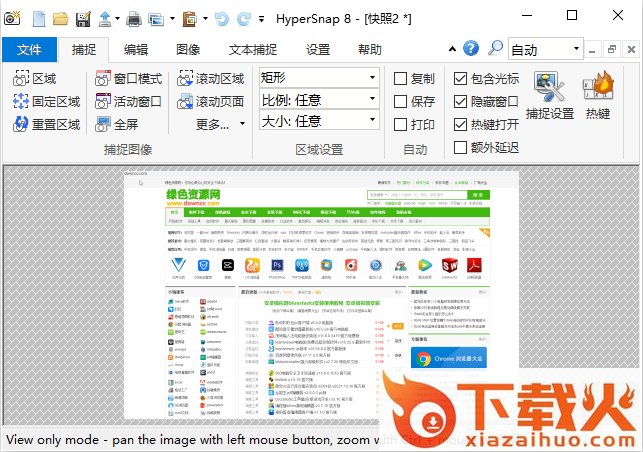Click the magnifier search icon
The width and height of the screenshot is (643, 452).
pos(495,48)
